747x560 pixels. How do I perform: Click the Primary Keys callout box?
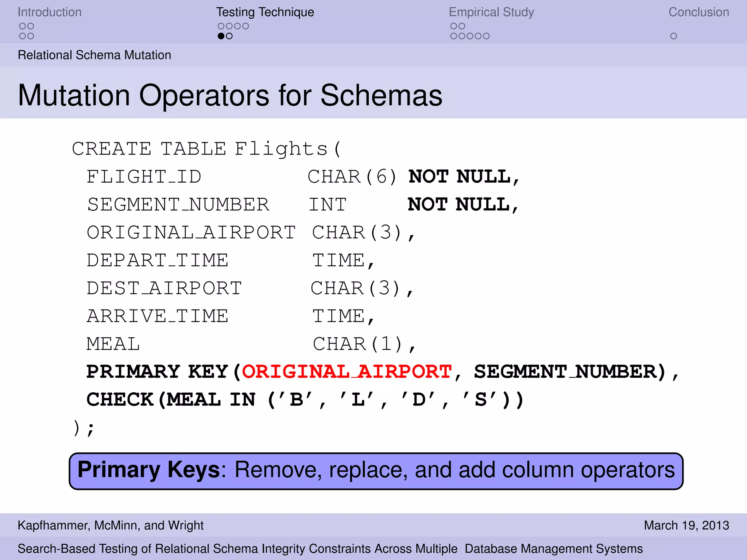coord(376,471)
